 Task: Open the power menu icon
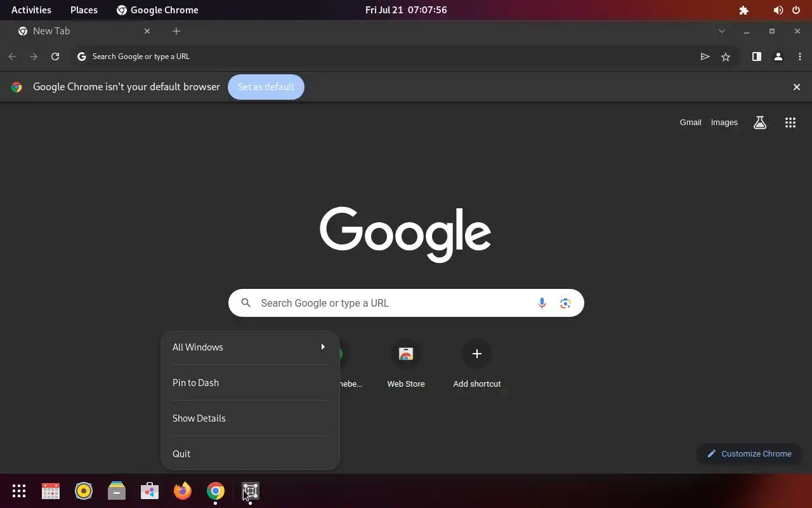pos(796,10)
